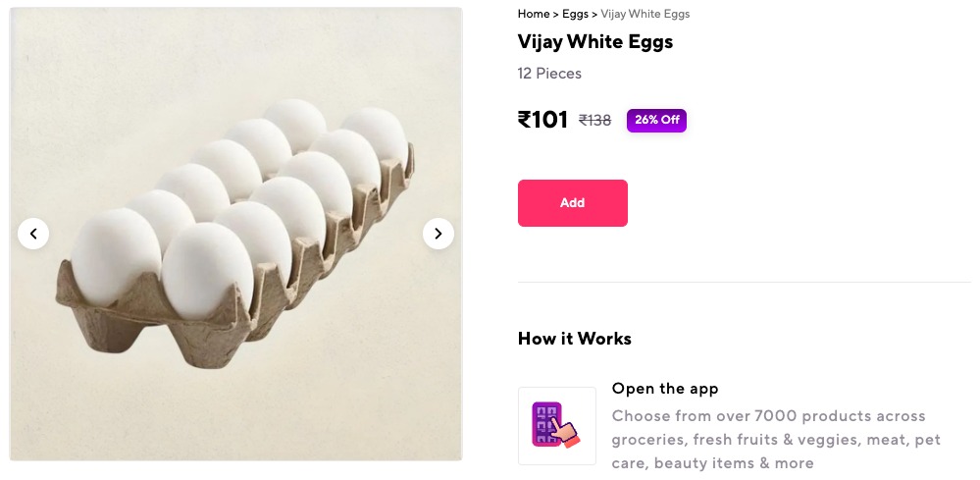
Task: Go to Home via breadcrumb
Action: click(534, 14)
